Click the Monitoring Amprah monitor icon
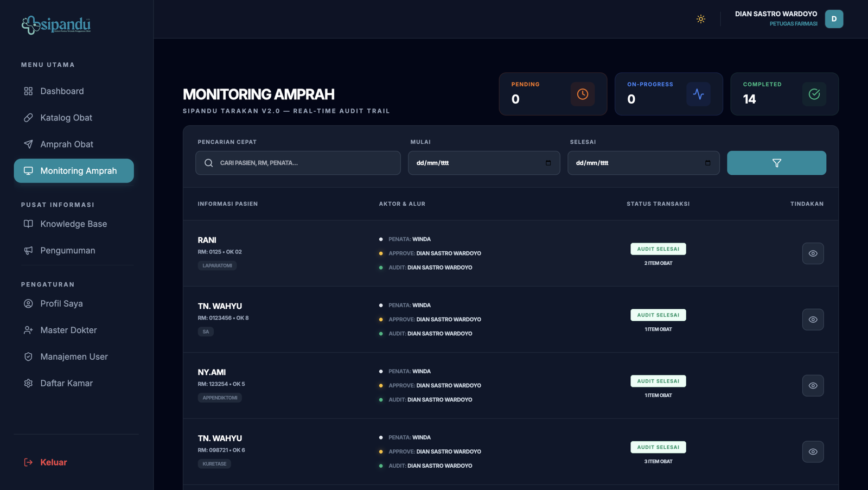The width and height of the screenshot is (868, 490). (x=28, y=171)
